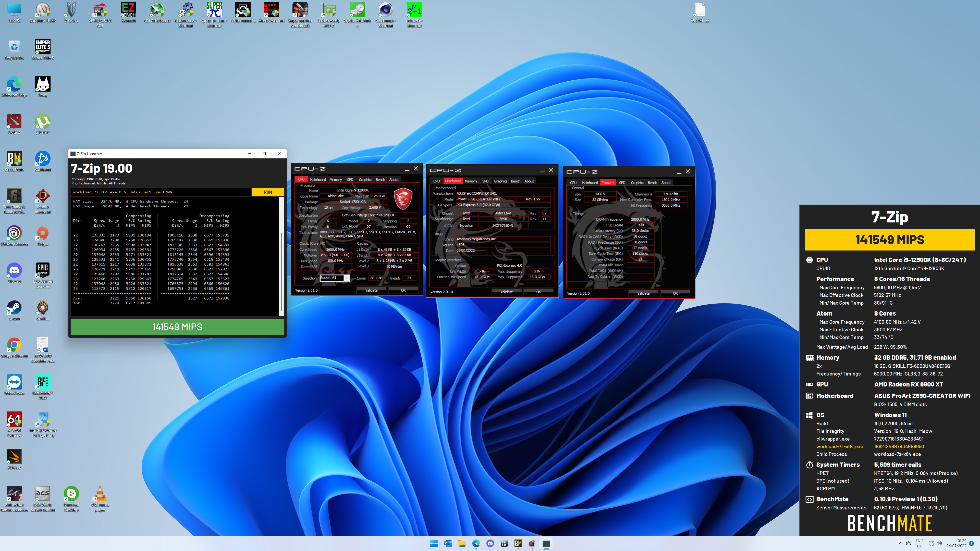Click Validate in the Mainboard CPU-Z window
The width and height of the screenshot is (980, 551).
pyautogui.click(x=506, y=292)
